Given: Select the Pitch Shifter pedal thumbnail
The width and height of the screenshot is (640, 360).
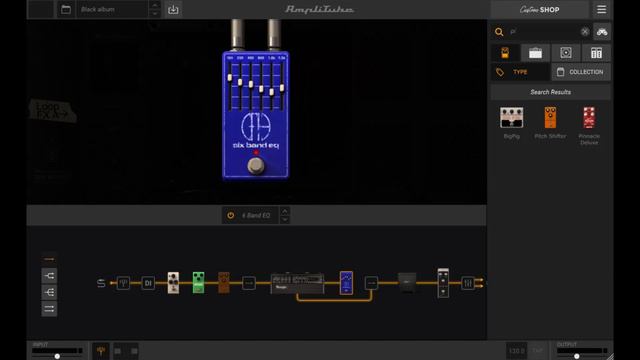Looking at the screenshot, I should [550, 118].
